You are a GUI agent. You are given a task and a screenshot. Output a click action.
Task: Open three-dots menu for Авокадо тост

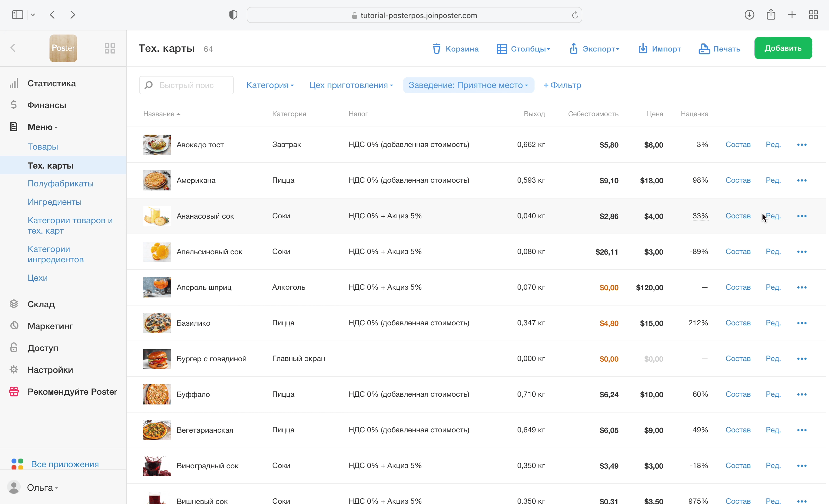(801, 145)
